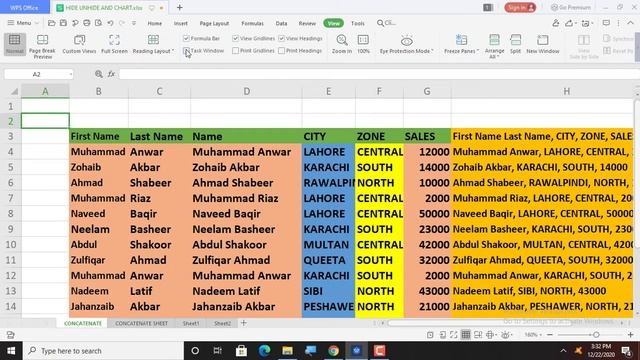Select column D header
Image resolution: width=640 pixels, height=360 pixels.
tap(246, 91)
